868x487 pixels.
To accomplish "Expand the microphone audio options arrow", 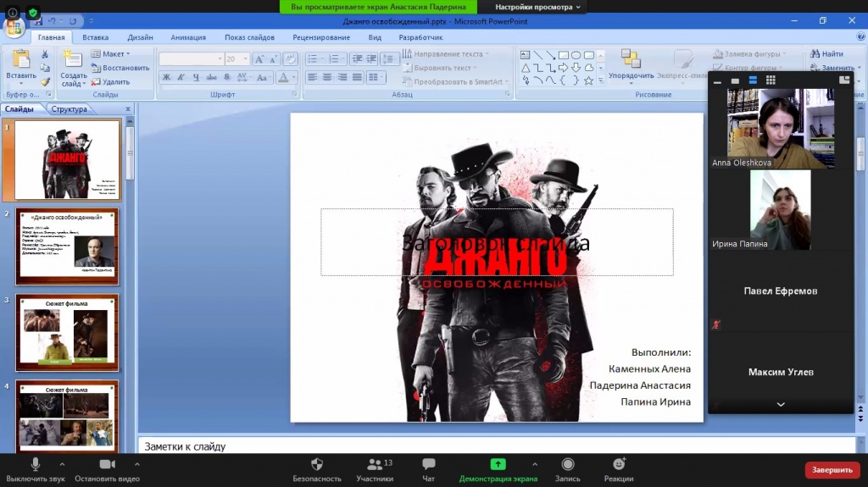I will coord(62,464).
